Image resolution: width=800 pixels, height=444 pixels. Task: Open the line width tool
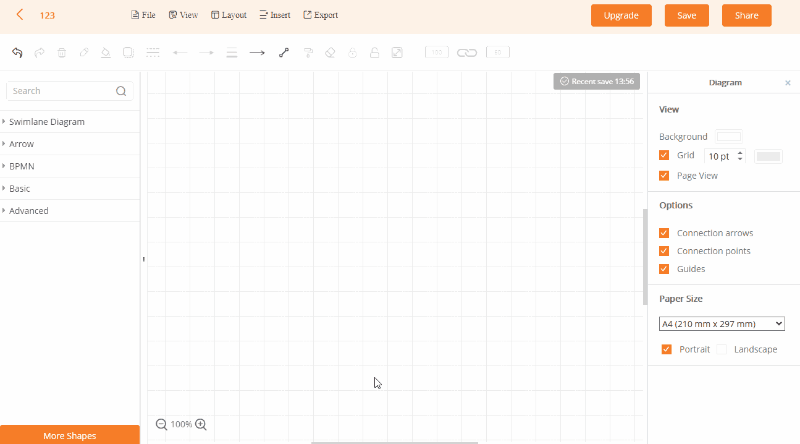coord(232,53)
